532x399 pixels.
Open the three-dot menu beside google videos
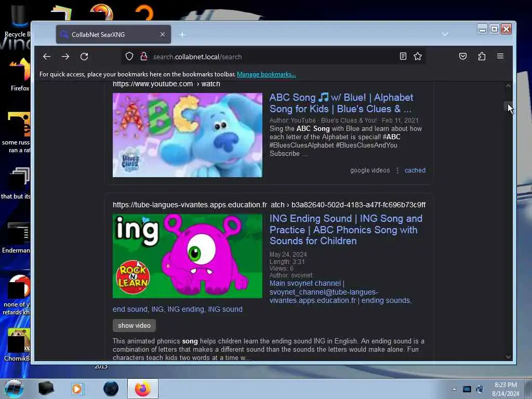click(x=397, y=170)
